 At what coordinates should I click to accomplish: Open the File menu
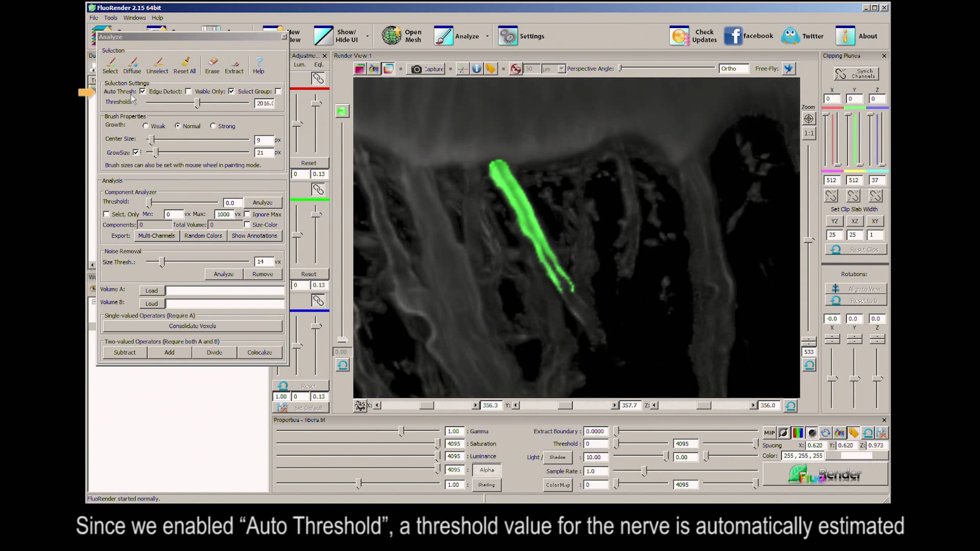point(94,18)
